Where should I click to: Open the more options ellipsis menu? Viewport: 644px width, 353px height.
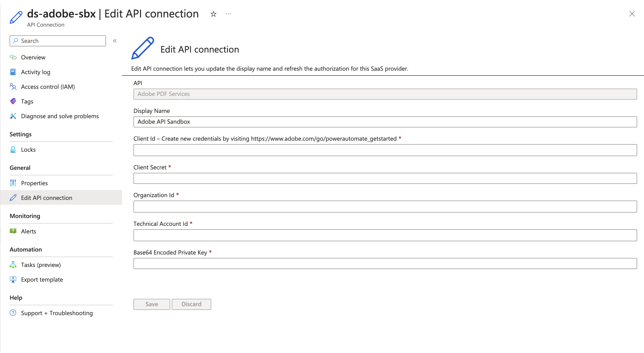[x=228, y=14]
